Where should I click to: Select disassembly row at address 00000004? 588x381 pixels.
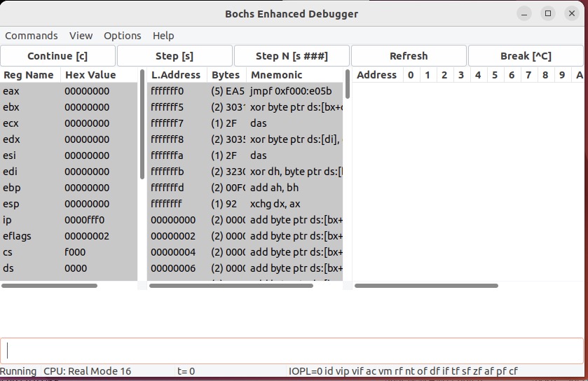tap(245, 252)
